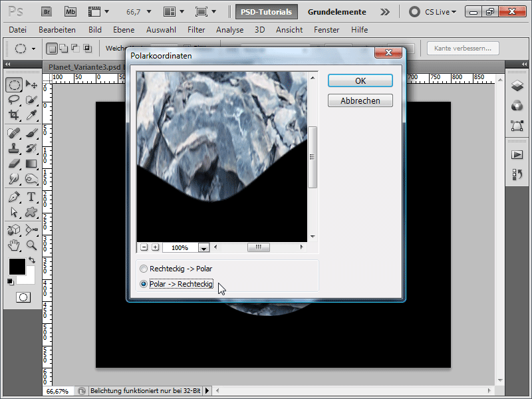
Task: Open the Filter menu
Action: tap(196, 30)
